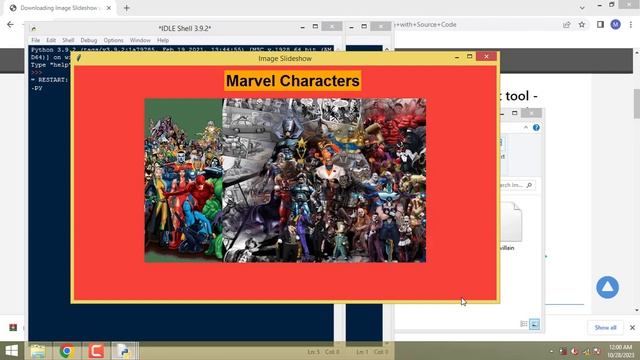Show hidden system tray icons

point(552,351)
